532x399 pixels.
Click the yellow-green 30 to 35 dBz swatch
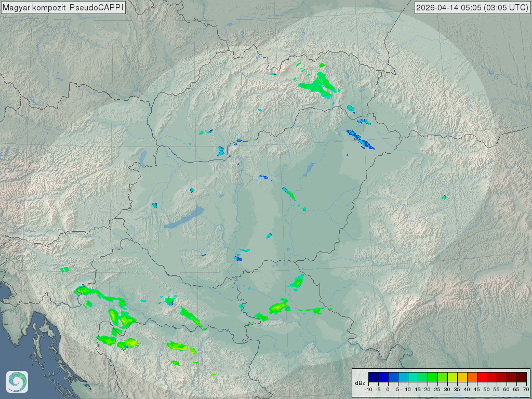click(x=452, y=377)
